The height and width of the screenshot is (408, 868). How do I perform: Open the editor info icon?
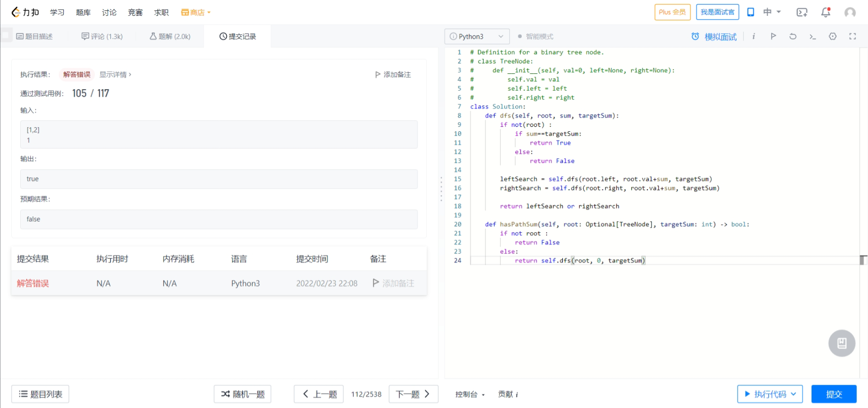click(x=753, y=36)
